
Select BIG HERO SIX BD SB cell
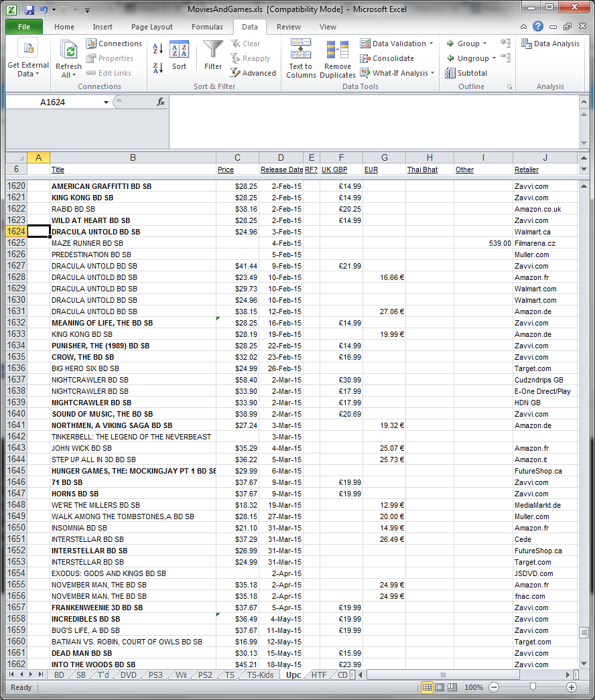pyautogui.click(x=133, y=368)
